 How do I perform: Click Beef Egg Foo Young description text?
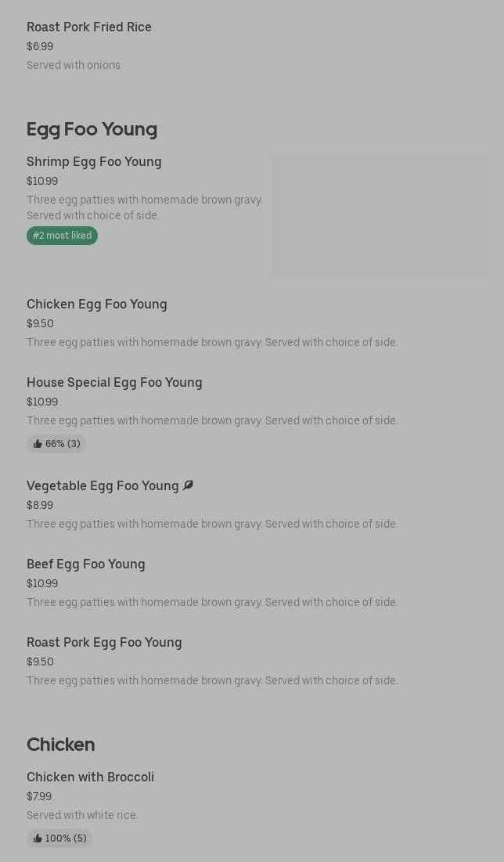click(x=212, y=603)
